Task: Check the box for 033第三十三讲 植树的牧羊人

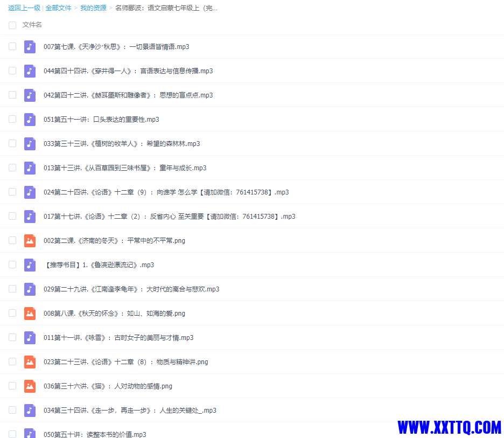Action: click(x=12, y=143)
